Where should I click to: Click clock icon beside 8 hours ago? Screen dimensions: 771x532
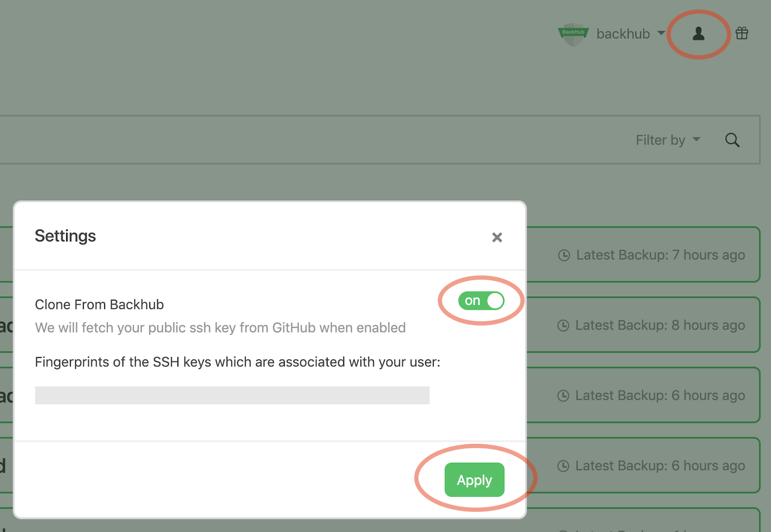(x=563, y=326)
